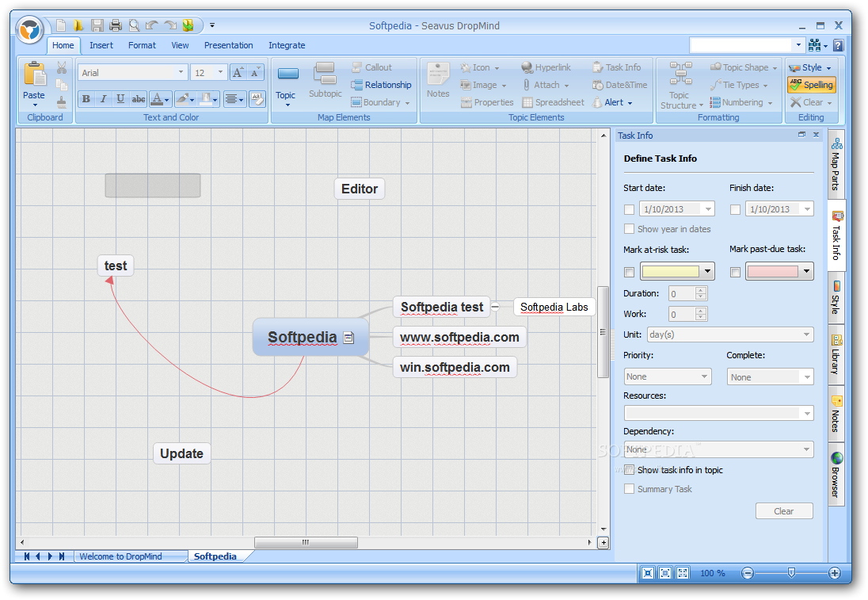
Task: Enable the Start date checkbox
Action: click(629, 209)
